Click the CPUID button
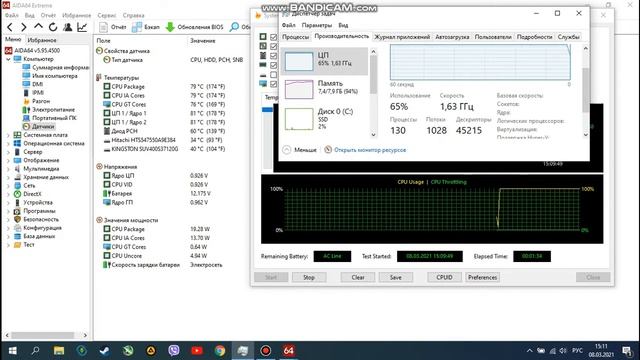640x360 pixels. tap(444, 278)
